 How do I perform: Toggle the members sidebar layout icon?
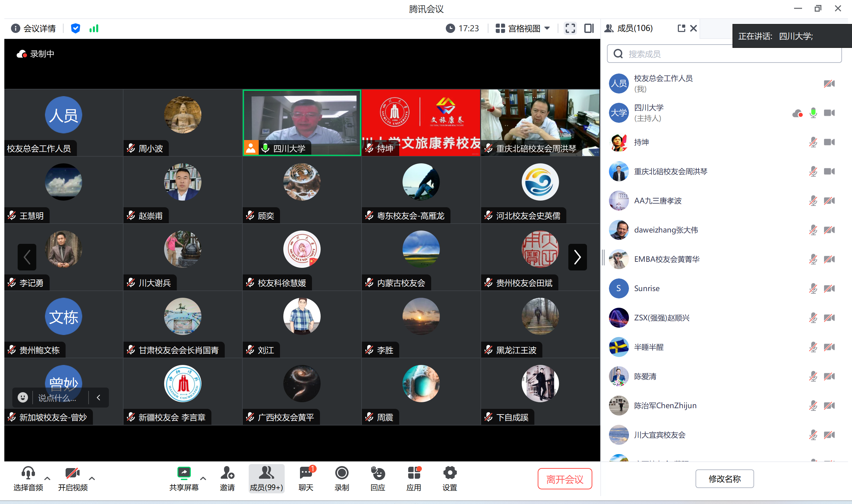(x=589, y=28)
